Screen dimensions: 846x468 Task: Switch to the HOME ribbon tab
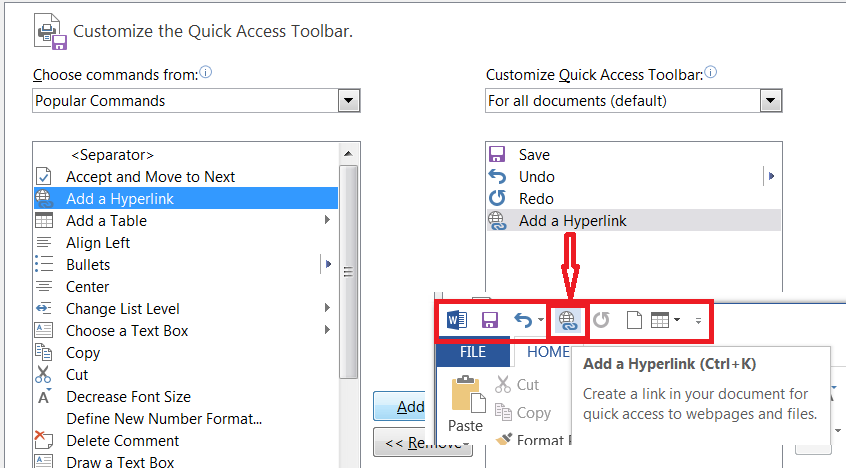[x=547, y=352]
